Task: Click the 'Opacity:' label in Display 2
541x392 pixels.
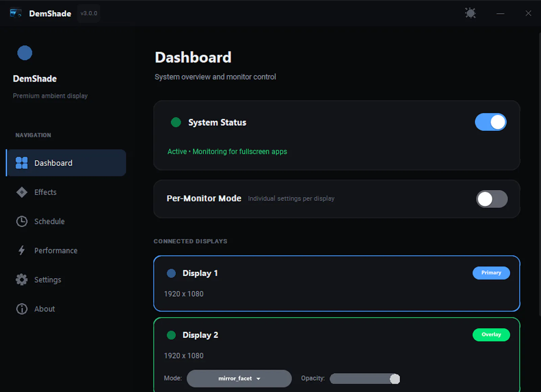Action: click(313, 378)
